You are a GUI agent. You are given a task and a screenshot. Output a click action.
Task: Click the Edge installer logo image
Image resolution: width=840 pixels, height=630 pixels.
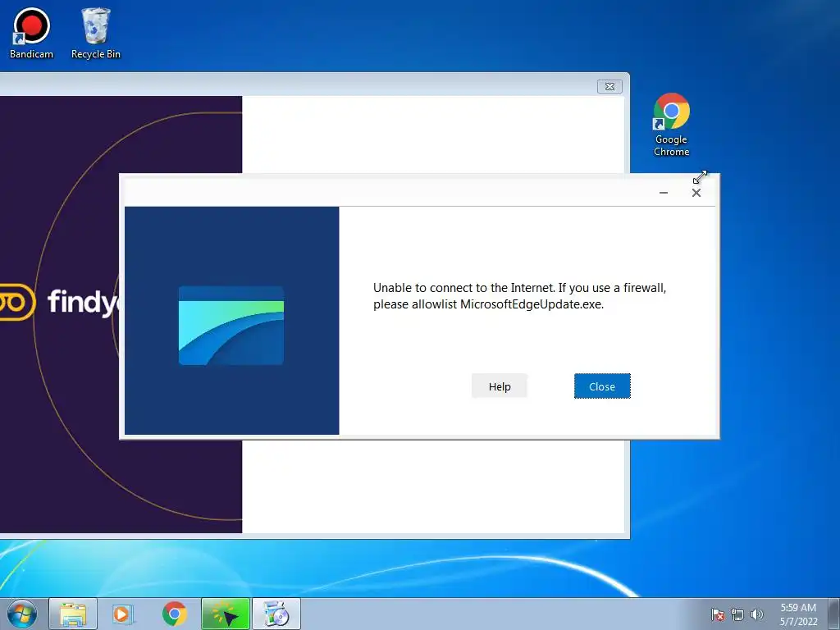[x=231, y=325]
